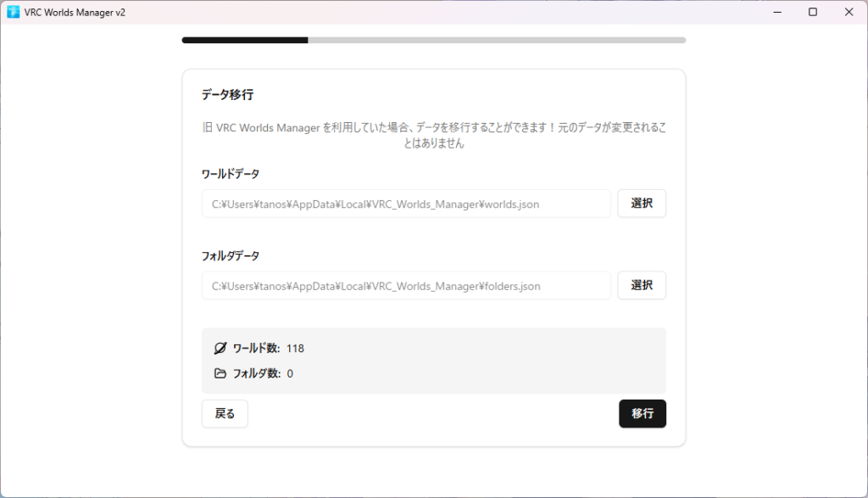
Task: Select the ワールドデータ label
Action: tap(231, 174)
